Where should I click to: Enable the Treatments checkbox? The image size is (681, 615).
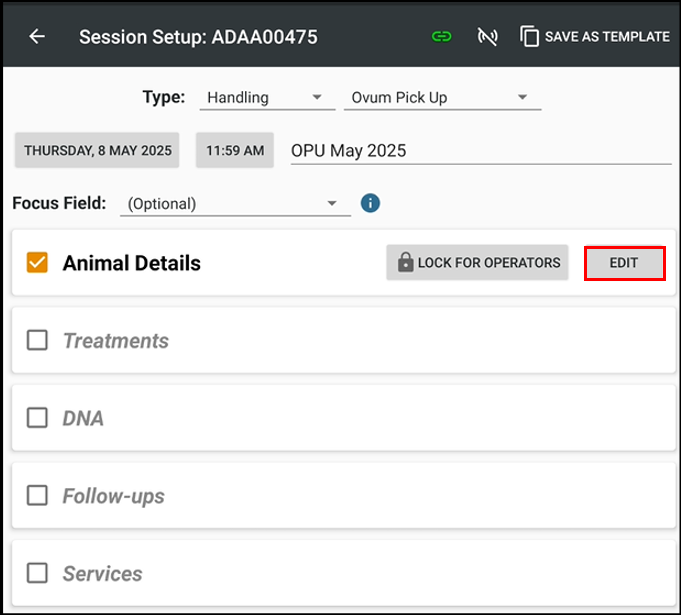(37, 340)
